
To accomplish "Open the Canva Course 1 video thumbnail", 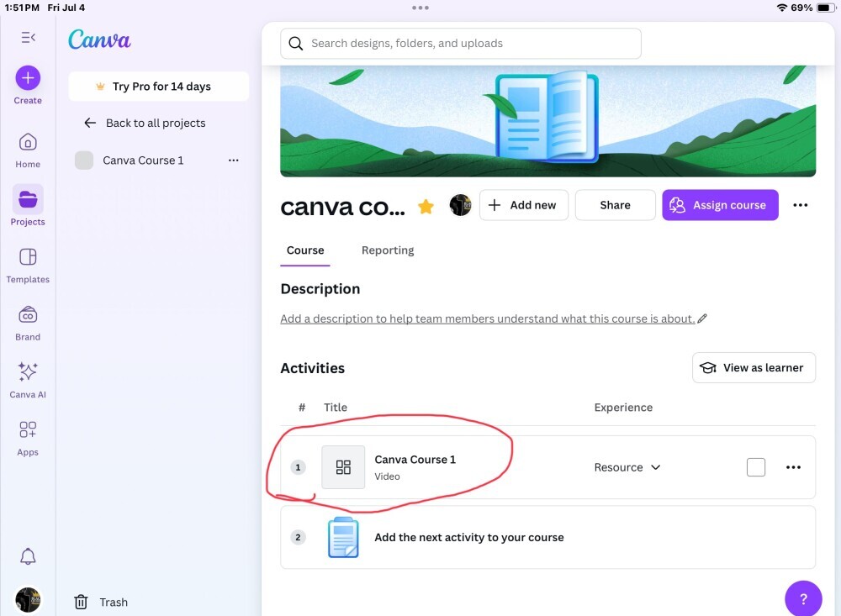I will [x=343, y=467].
